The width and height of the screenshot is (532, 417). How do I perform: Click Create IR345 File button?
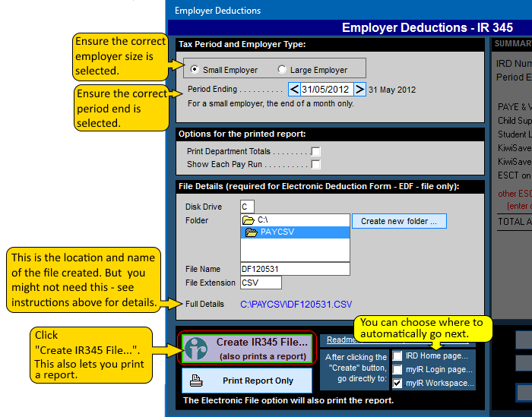[x=247, y=349]
